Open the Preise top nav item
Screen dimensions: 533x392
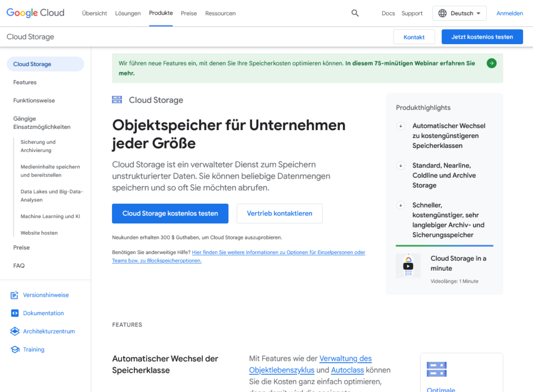tap(188, 13)
